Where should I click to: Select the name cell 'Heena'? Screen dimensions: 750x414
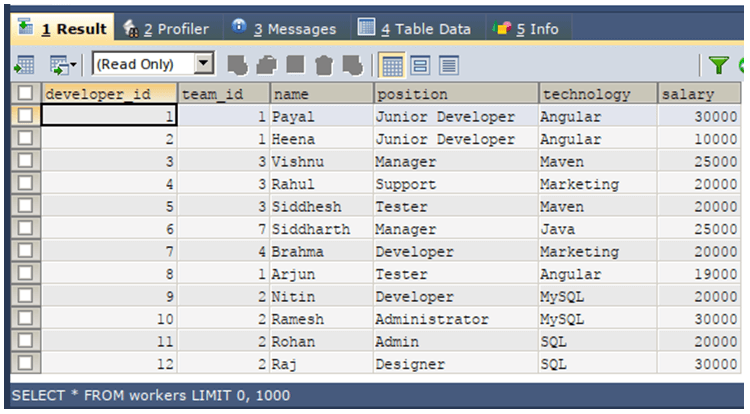tap(321, 139)
